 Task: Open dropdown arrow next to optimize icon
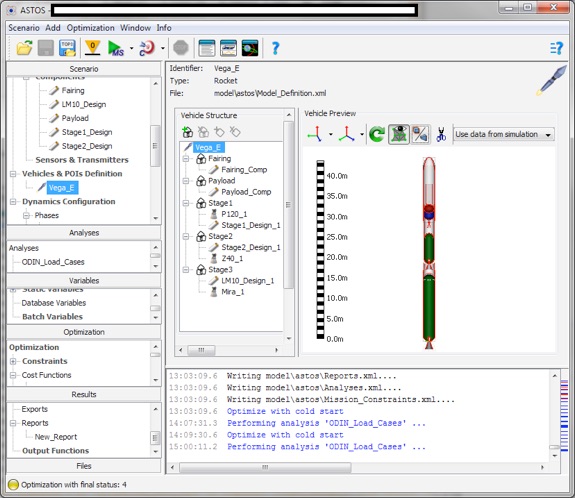(162, 48)
